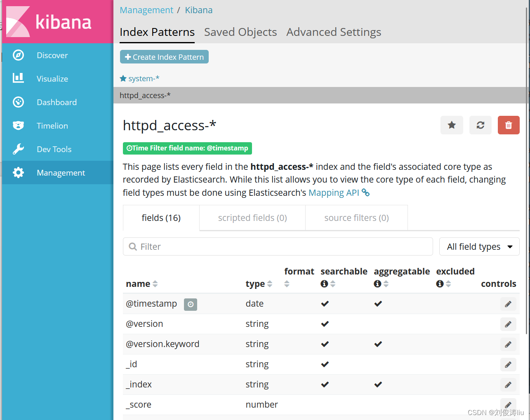The height and width of the screenshot is (420, 530).
Task: Select the system-* index pattern
Action: (x=144, y=78)
